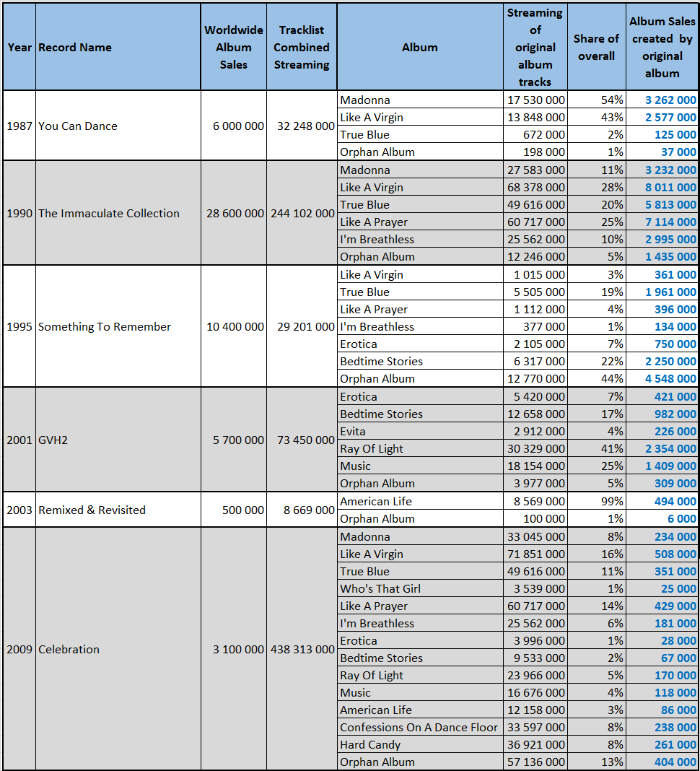Select streaming value 13 848 000
This screenshot has height=771, width=700.
(x=536, y=117)
